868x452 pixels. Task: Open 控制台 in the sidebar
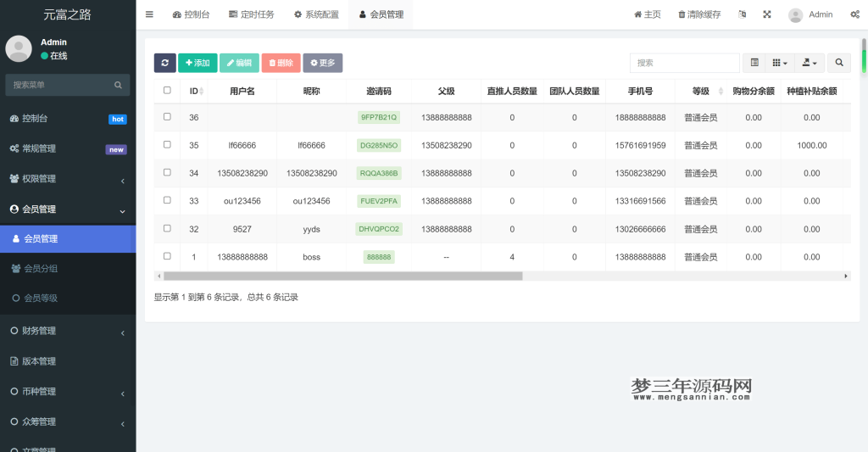[68, 119]
